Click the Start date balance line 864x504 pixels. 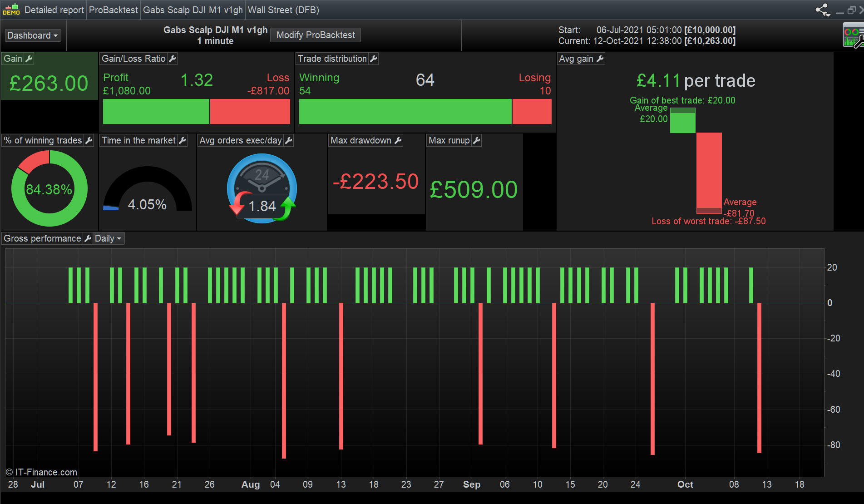(647, 30)
